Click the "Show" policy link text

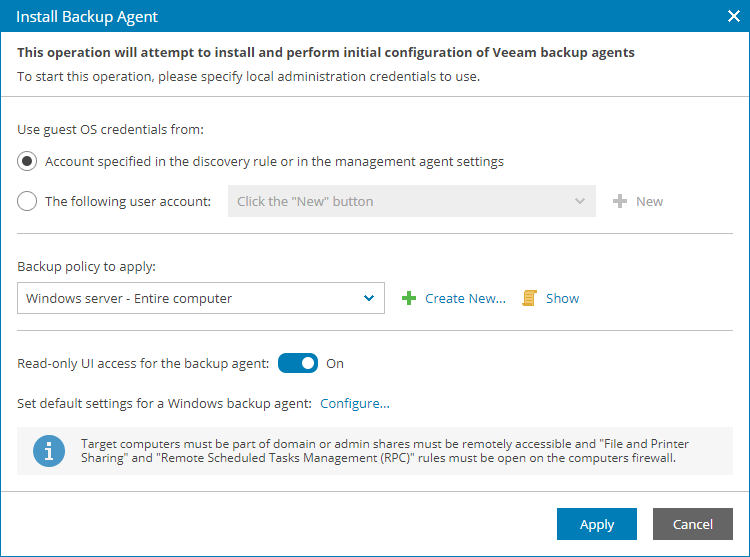(x=562, y=298)
